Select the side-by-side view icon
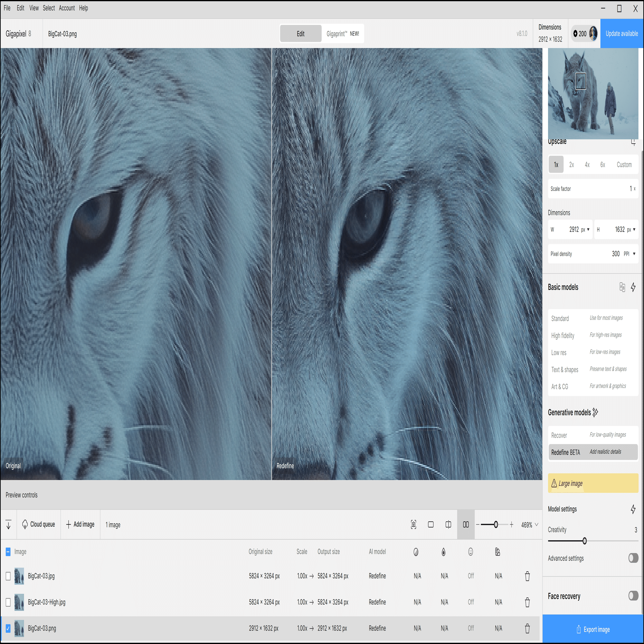The width and height of the screenshot is (644, 644). pos(466,525)
